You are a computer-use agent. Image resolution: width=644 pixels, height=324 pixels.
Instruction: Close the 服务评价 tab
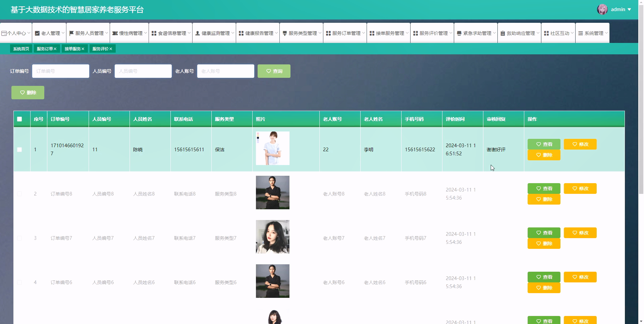click(x=111, y=49)
